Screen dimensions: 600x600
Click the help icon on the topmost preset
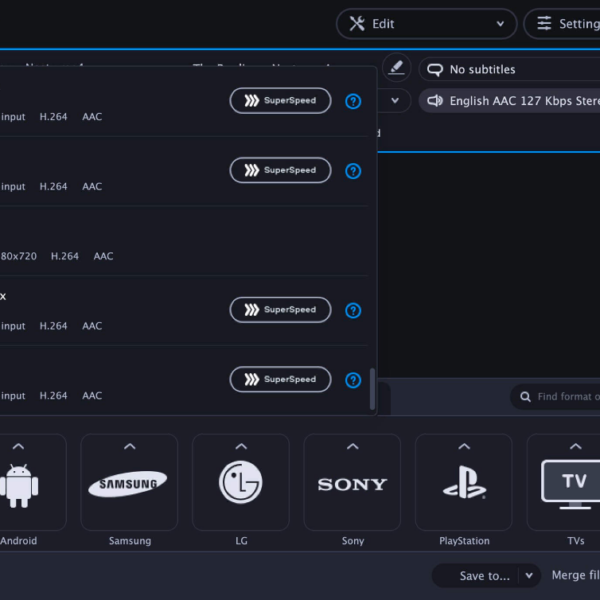(353, 101)
